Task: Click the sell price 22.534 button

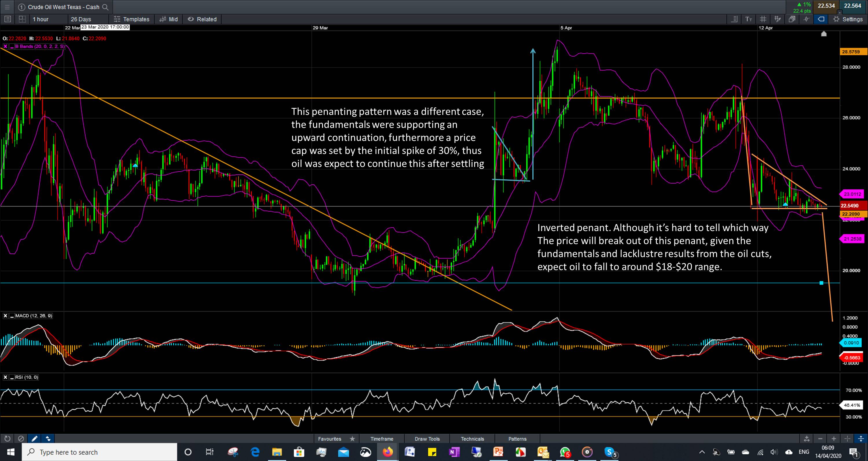Action: point(826,6)
